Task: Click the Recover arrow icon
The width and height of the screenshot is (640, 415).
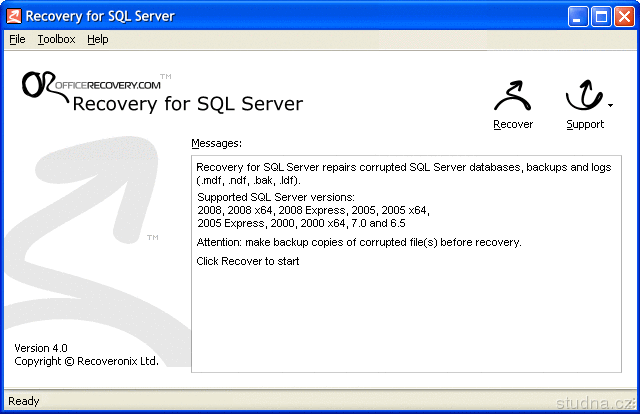Action: click(x=513, y=96)
